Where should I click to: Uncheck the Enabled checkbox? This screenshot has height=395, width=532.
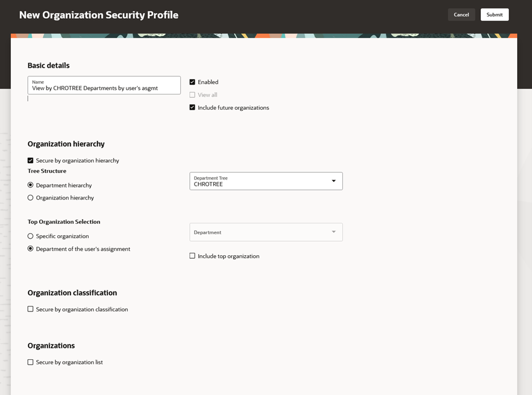pyautogui.click(x=192, y=82)
